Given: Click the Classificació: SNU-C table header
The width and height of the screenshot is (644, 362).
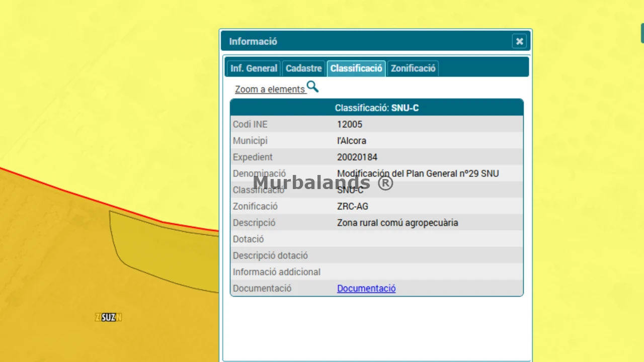Looking at the screenshot, I should click(377, 108).
